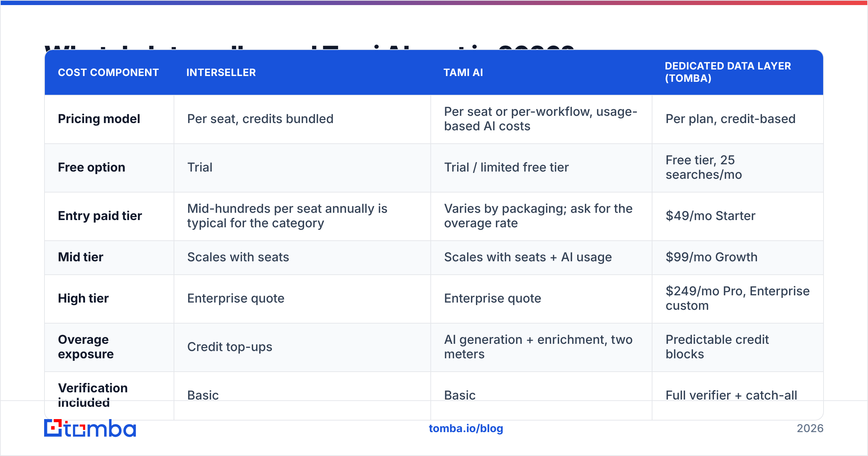868x456 pixels.
Task: Click the Credit top-ups cell
Action: [230, 347]
